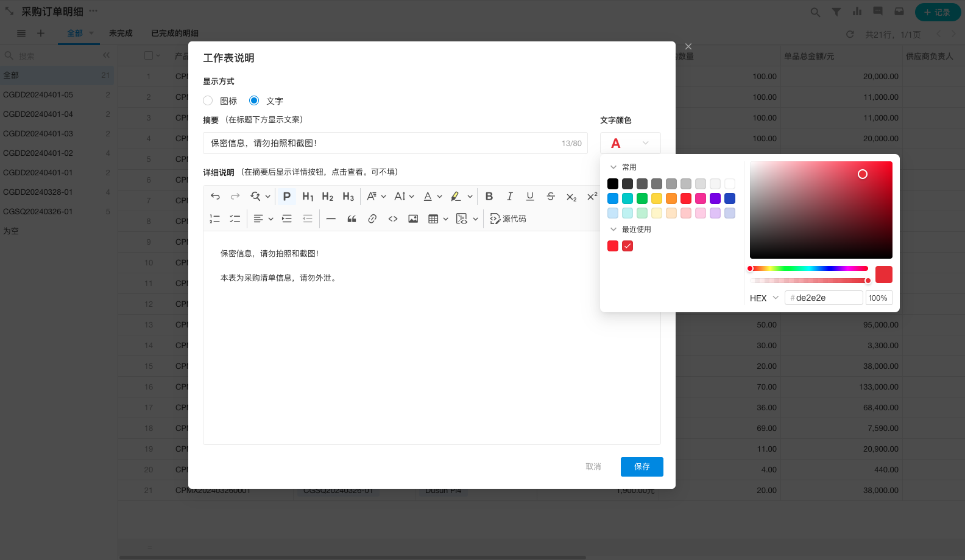
Task: Open the font family dropdown
Action: pyautogui.click(x=376, y=197)
